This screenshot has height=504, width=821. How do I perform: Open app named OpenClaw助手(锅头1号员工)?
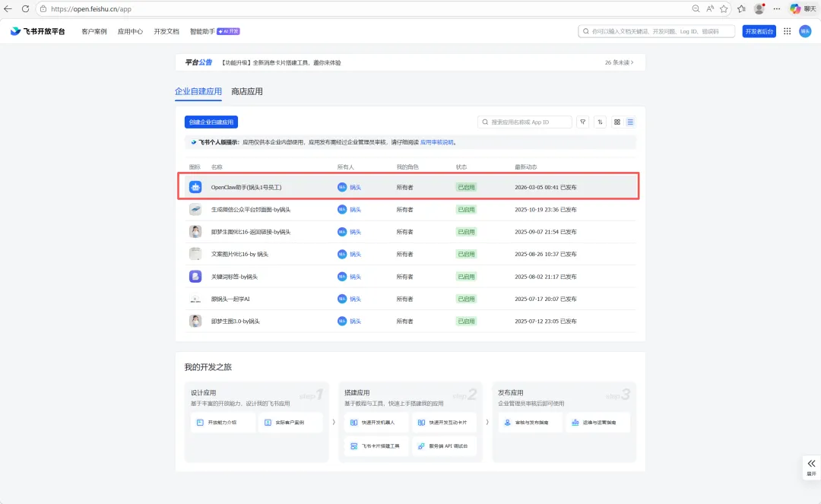[246, 187]
